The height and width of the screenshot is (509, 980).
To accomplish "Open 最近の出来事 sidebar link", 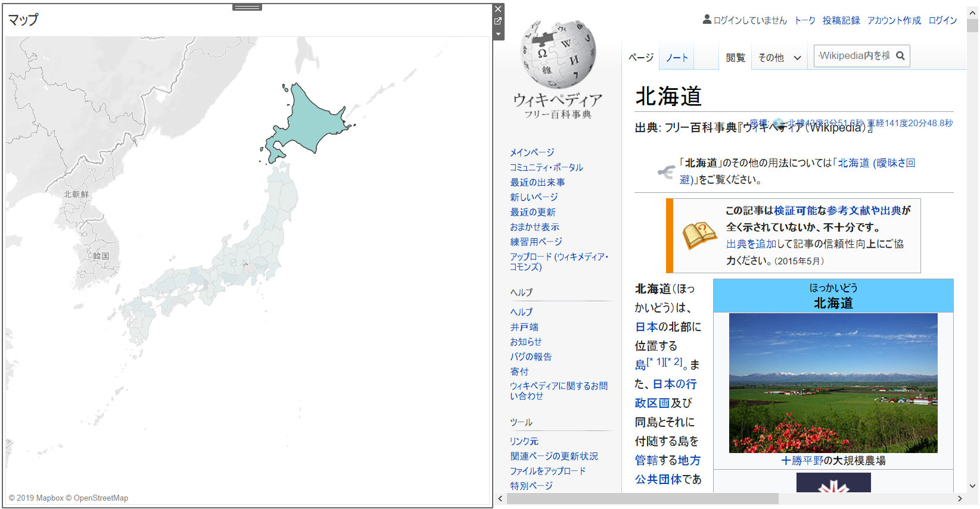I will pos(537,182).
